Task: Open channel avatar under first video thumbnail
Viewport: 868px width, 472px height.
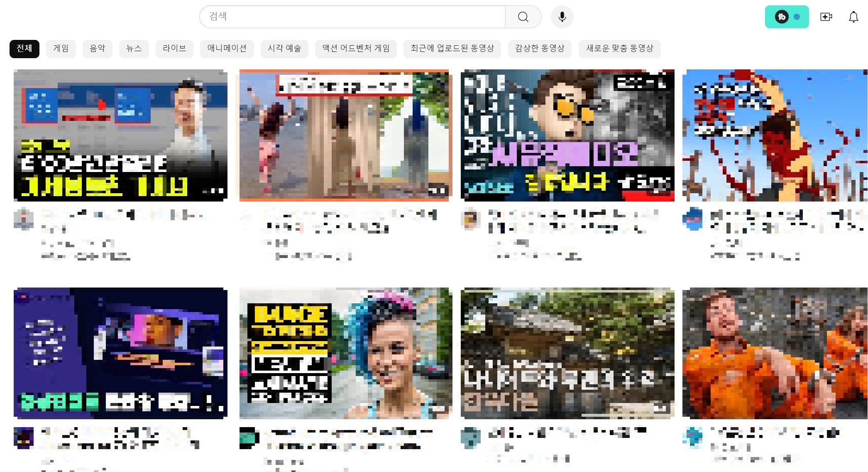Action: click(24, 219)
